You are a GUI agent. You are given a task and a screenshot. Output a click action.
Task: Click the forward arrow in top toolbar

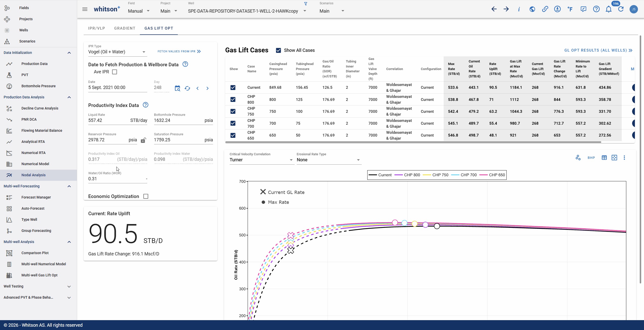click(506, 9)
